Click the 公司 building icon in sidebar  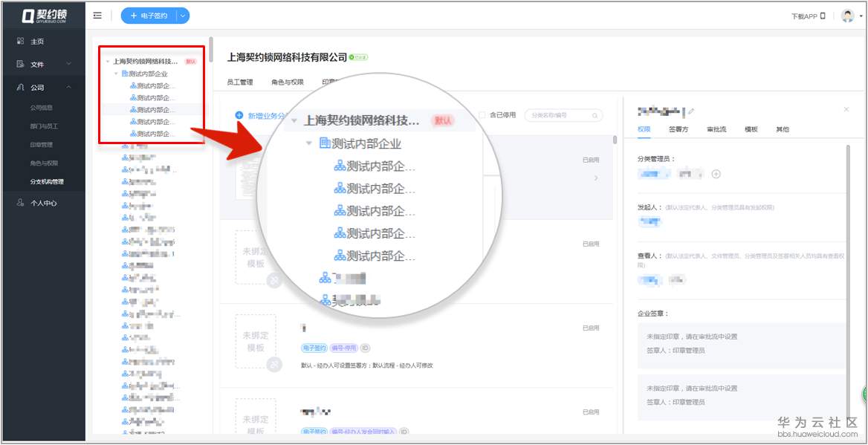pos(21,88)
